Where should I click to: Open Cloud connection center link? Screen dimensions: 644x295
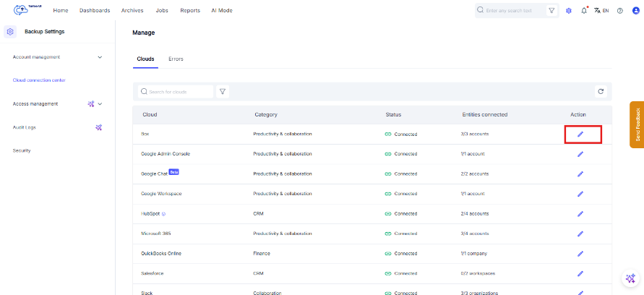[39, 80]
